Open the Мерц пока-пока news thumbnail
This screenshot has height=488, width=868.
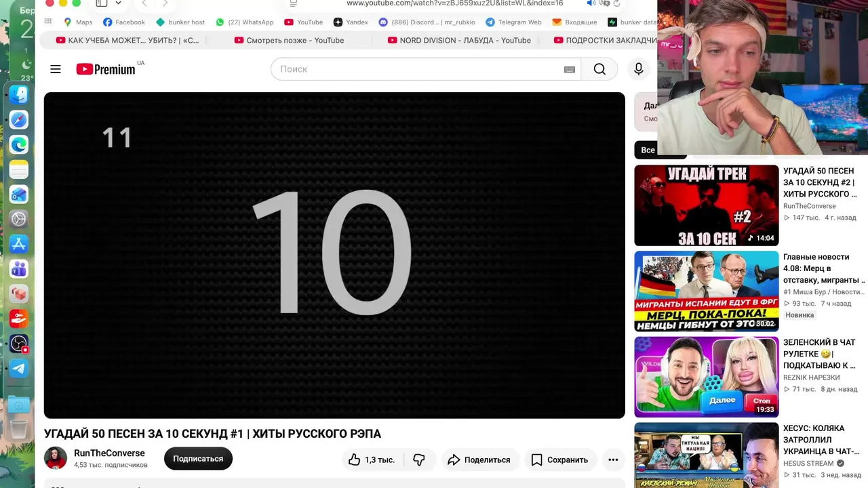706,291
